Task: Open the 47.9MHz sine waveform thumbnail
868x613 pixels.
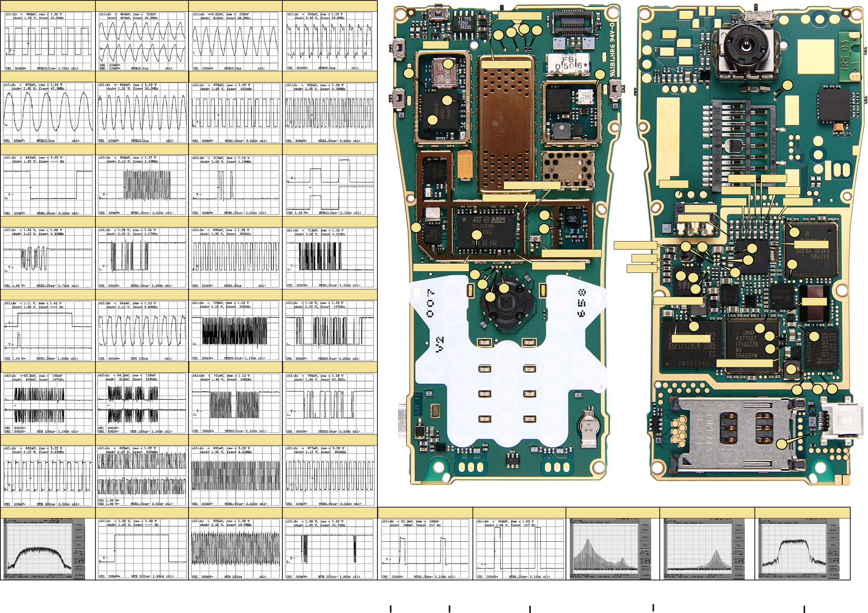Action: [x=48, y=113]
